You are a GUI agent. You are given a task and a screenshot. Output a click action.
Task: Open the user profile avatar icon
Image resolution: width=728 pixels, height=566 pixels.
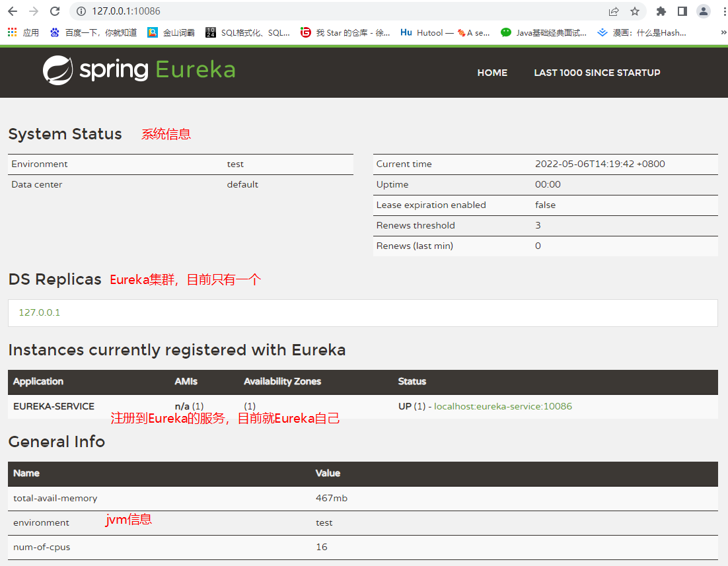[704, 11]
